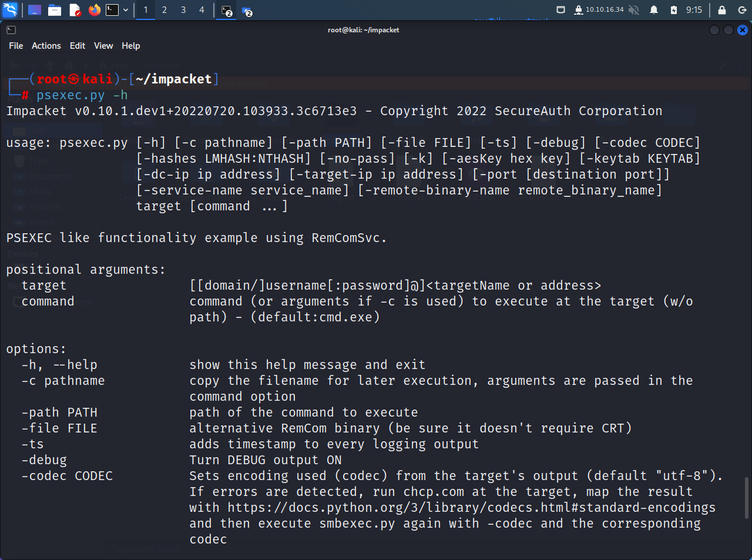Viewport: 752px width, 560px height.
Task: Click the ethernet network status icon
Action: 561,10
